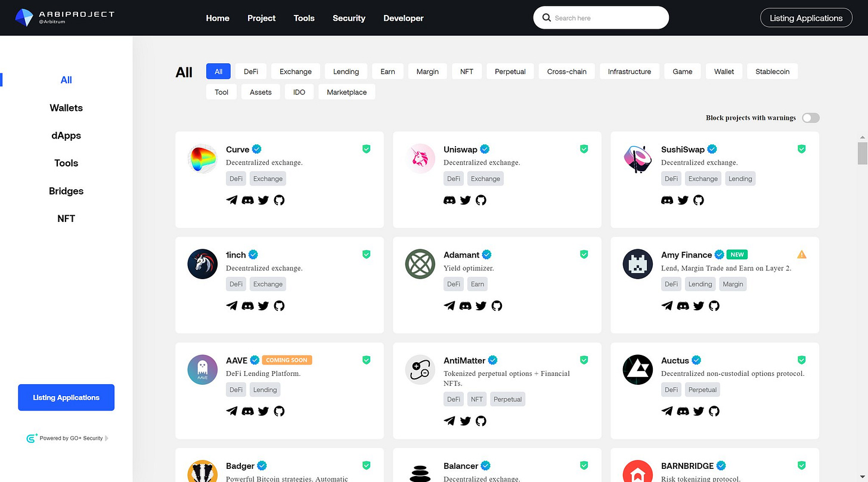Click blue Listing Applications sidebar button

coord(66,397)
